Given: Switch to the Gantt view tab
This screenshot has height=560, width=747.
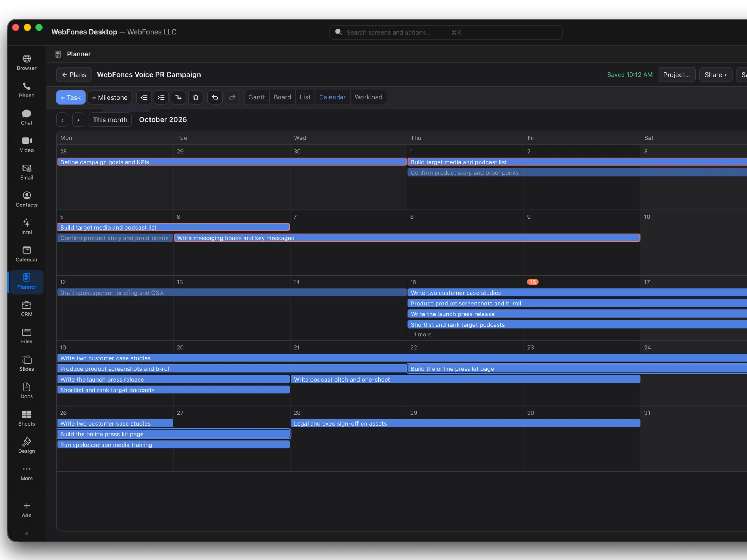Looking at the screenshot, I should pos(257,97).
